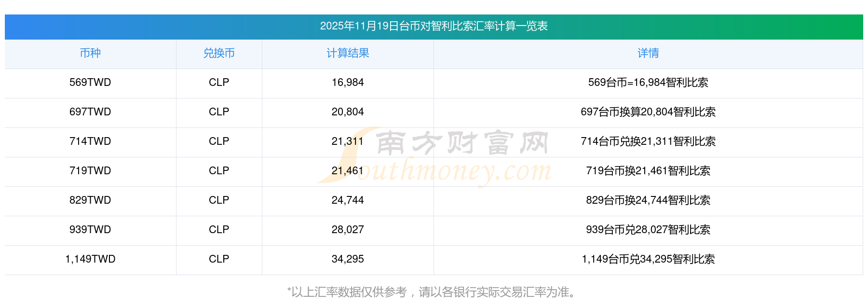Select the 详情 column header
Image resolution: width=868 pixels, height=307 pixels.
648,53
